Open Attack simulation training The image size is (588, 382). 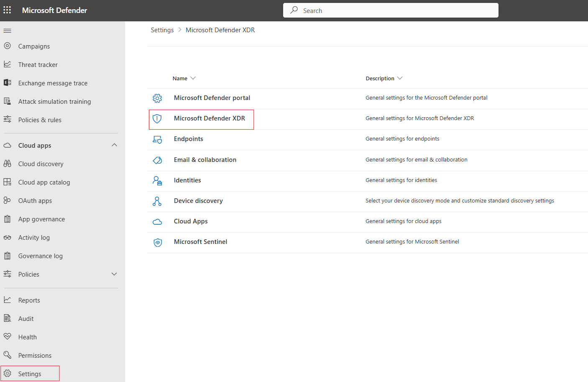[x=55, y=102]
